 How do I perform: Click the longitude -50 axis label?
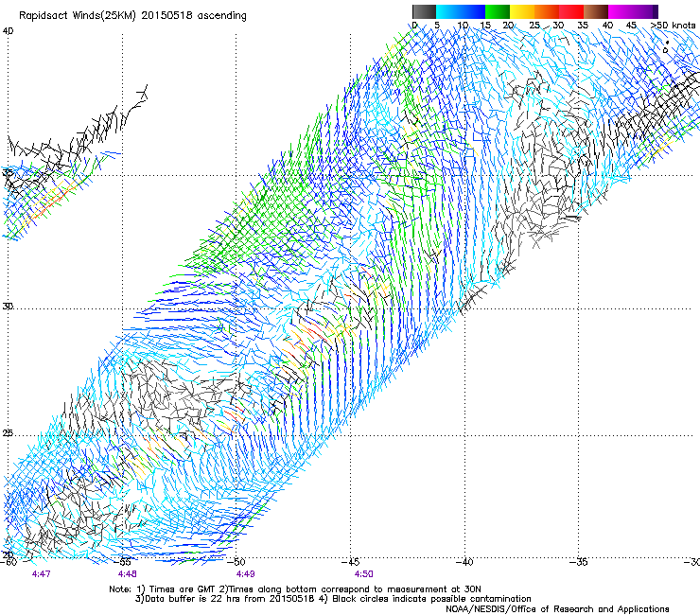(237, 562)
